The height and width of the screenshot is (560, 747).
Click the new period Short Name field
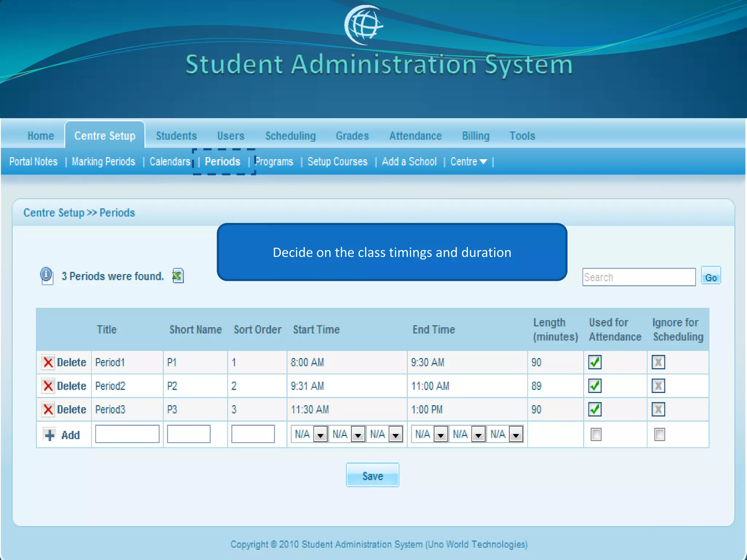(189, 434)
